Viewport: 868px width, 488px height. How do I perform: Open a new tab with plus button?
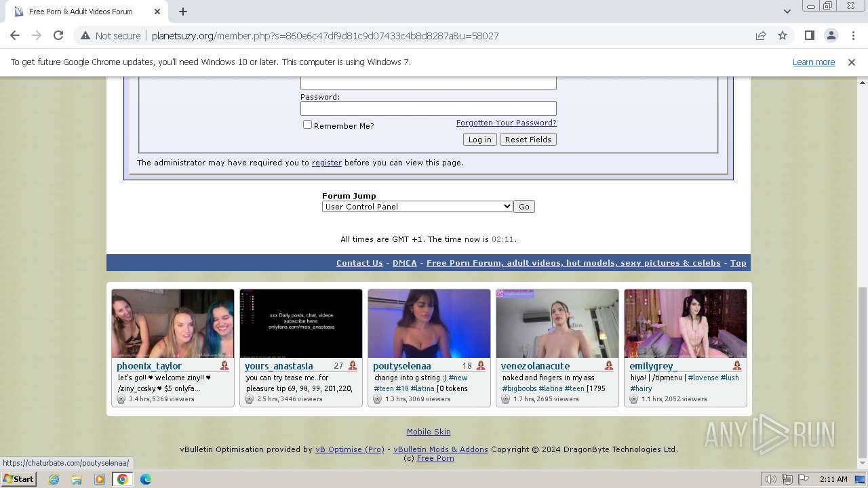pyautogui.click(x=183, y=12)
